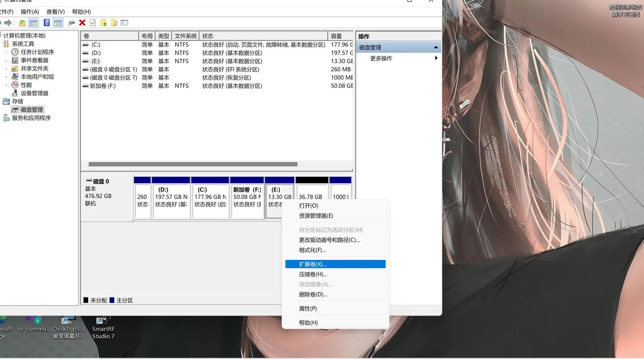The height and width of the screenshot is (359, 644).
Task: Click the show/hide console tree icon
Action: click(x=33, y=23)
